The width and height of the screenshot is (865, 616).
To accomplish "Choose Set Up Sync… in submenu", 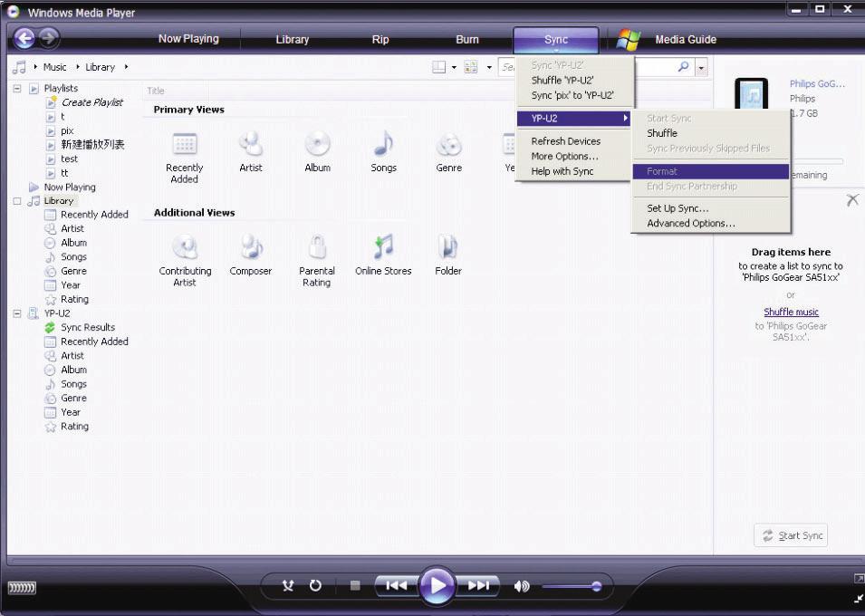I will pos(710,208).
